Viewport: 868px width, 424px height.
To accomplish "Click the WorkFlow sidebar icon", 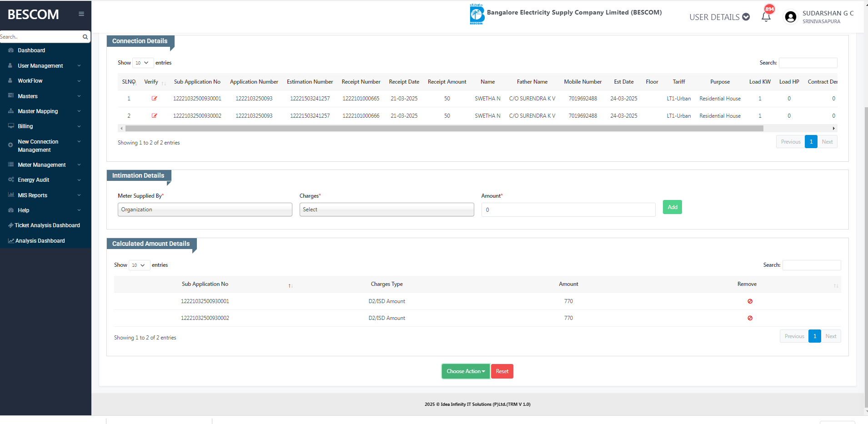I will 10,80.
